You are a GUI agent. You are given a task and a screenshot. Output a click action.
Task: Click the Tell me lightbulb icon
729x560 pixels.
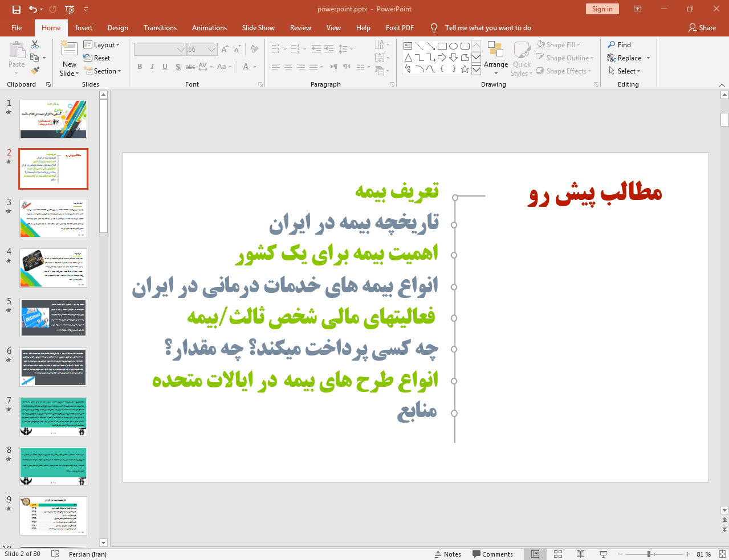tap(434, 27)
